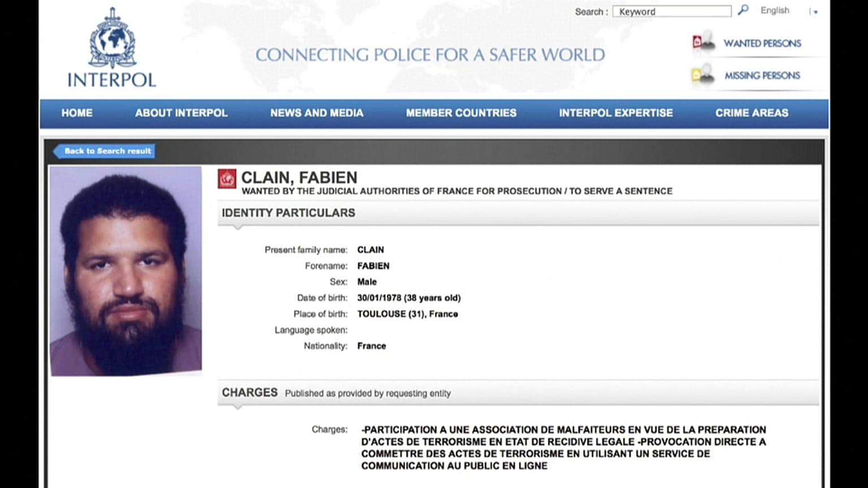Click the 'Connecting police for a safer world' tagline
Viewport: 868px width, 488px height.
430,55
